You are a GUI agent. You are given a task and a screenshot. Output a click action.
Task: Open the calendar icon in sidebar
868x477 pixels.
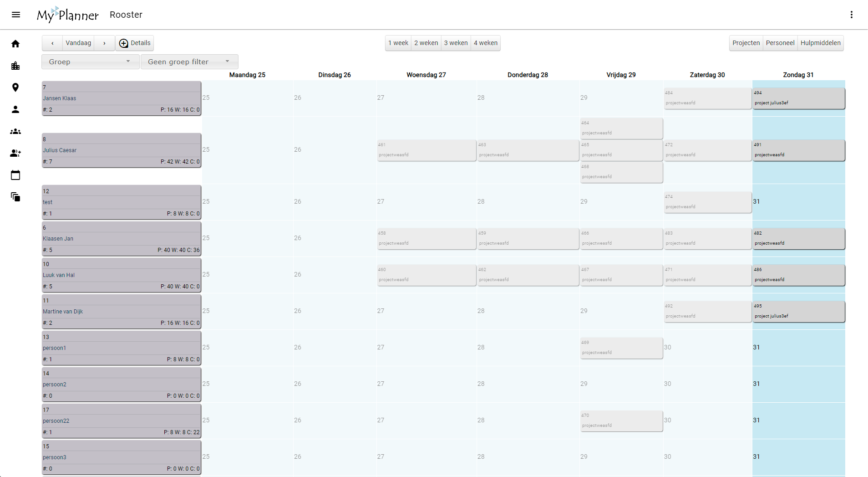(x=15, y=175)
